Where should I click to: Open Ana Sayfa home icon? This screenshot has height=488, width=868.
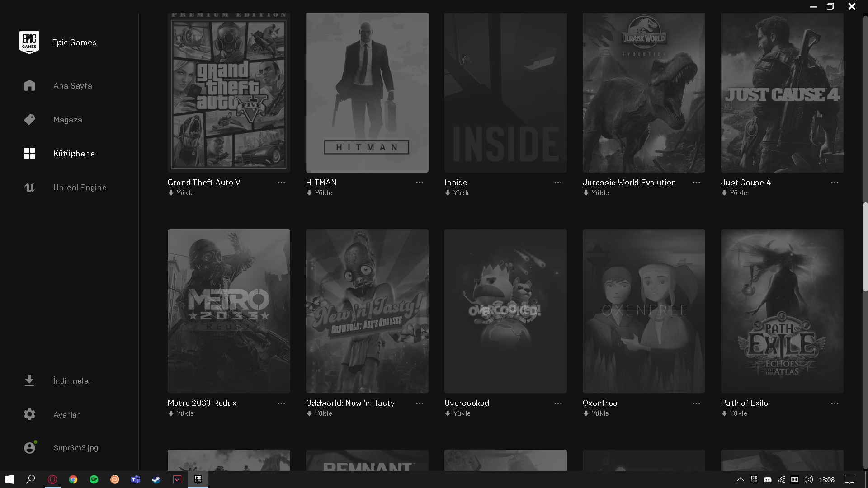(29, 85)
